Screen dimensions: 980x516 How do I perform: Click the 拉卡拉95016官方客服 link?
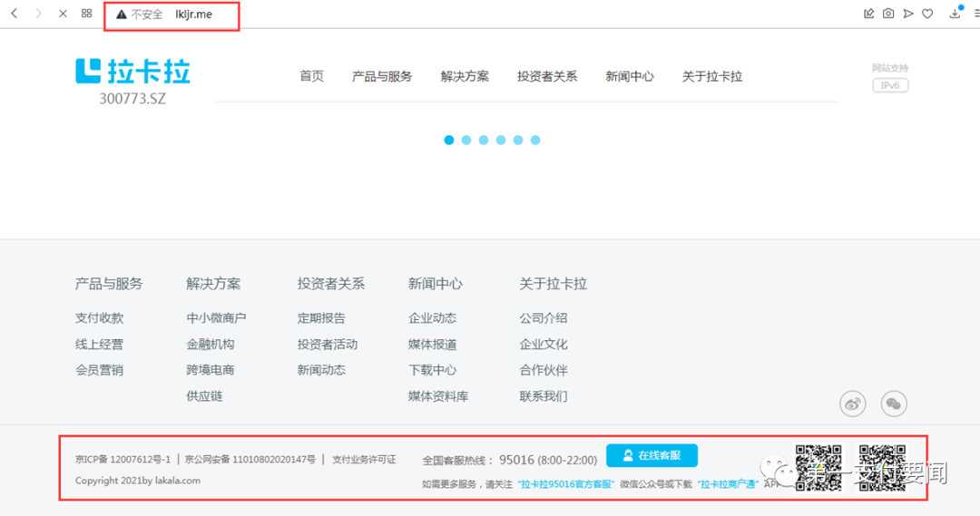(x=565, y=484)
